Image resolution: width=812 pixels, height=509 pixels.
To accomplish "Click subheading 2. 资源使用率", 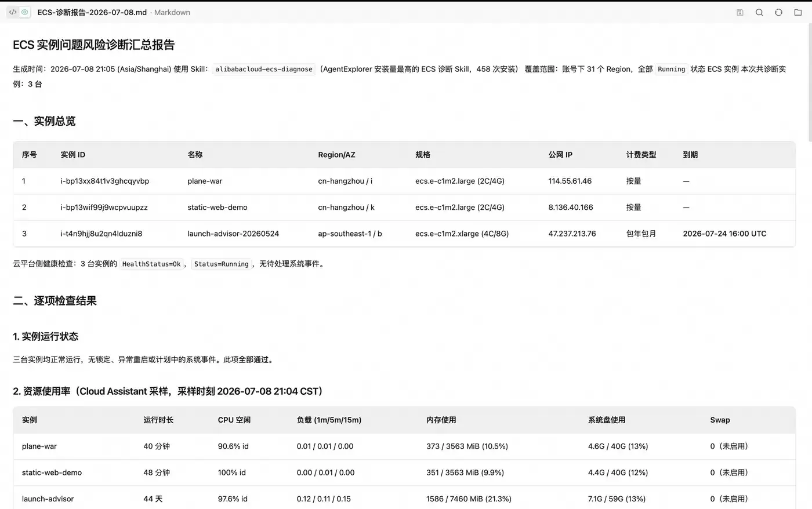I will 168,391.
